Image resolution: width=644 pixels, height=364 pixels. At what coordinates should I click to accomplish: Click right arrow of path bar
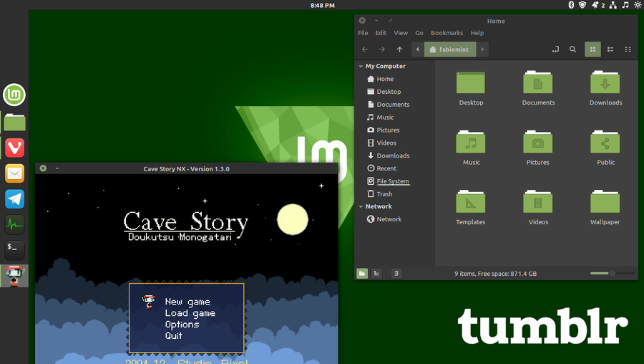[x=482, y=49]
